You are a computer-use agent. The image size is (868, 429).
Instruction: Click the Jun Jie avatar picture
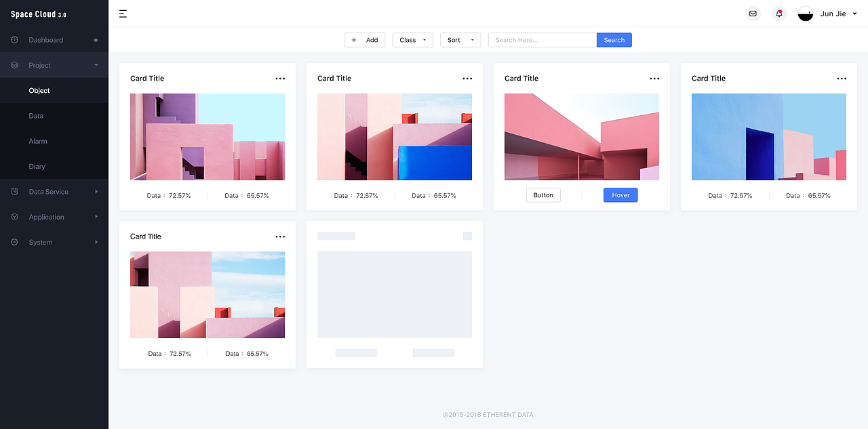tap(806, 14)
